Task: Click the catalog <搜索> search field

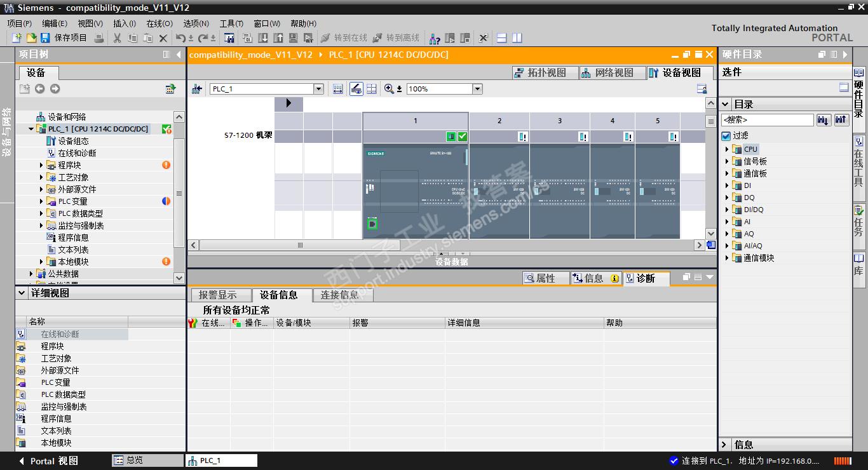Action: (x=767, y=119)
